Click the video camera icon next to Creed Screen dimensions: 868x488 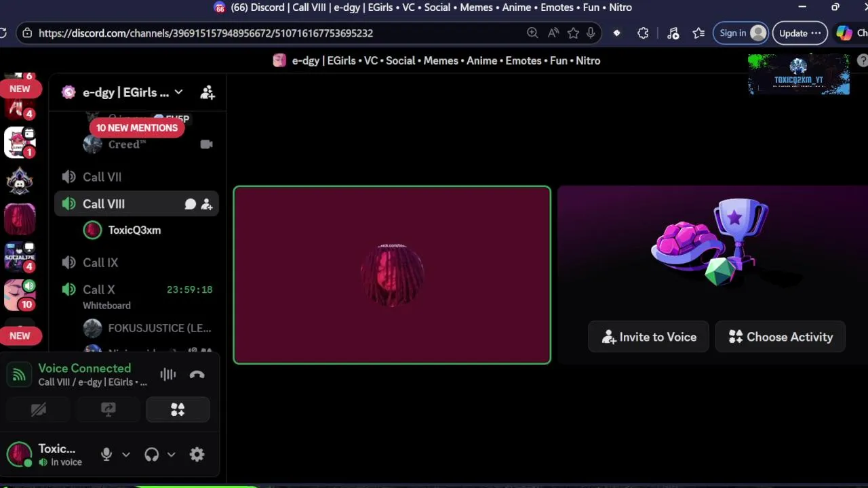click(207, 144)
